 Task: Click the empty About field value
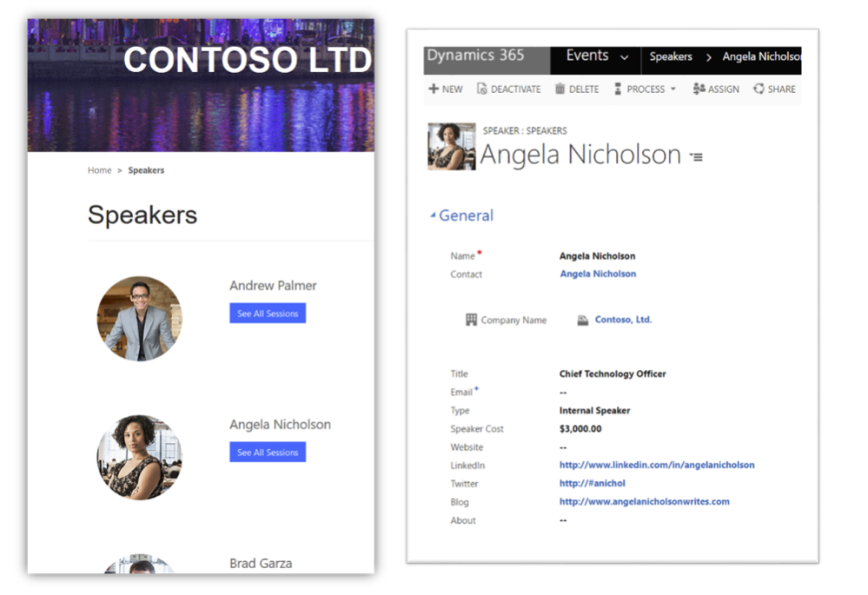click(563, 520)
